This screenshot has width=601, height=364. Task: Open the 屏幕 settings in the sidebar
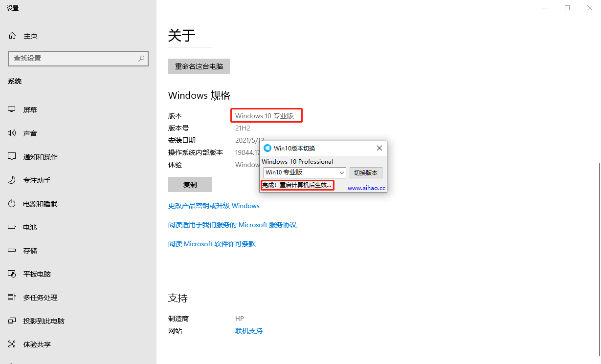pos(30,109)
